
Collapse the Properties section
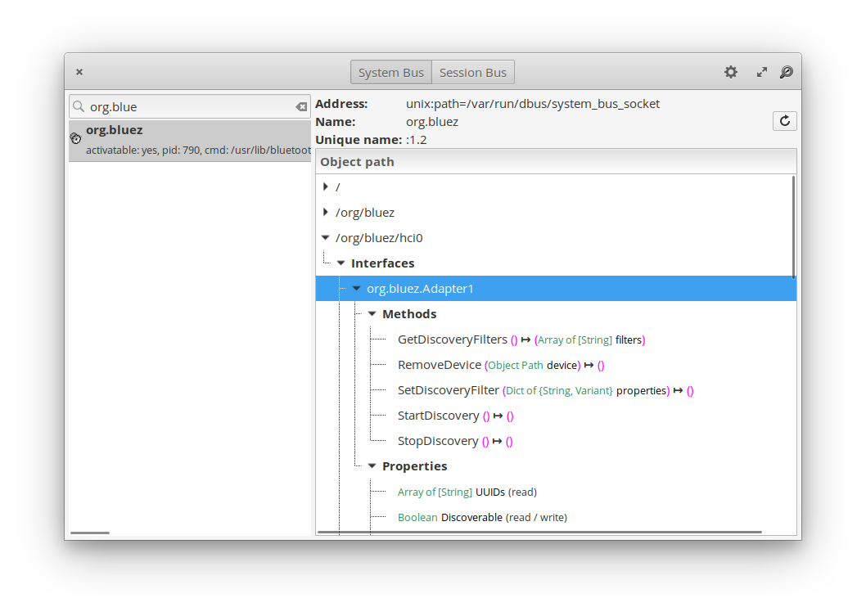coord(371,465)
